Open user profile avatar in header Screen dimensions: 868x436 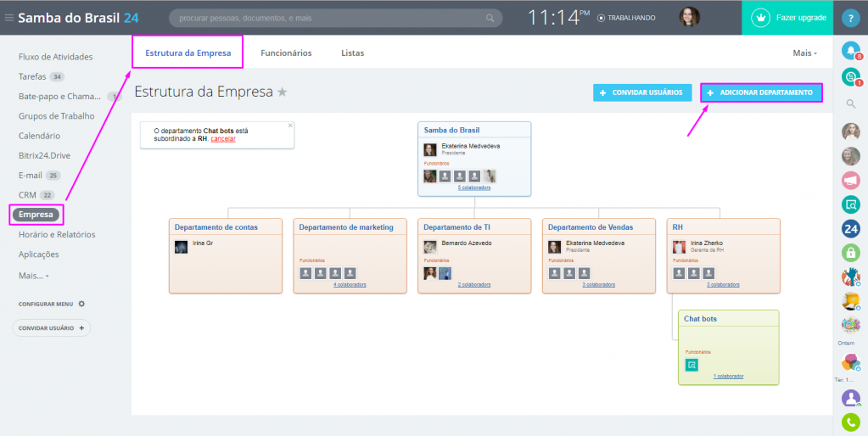click(689, 17)
